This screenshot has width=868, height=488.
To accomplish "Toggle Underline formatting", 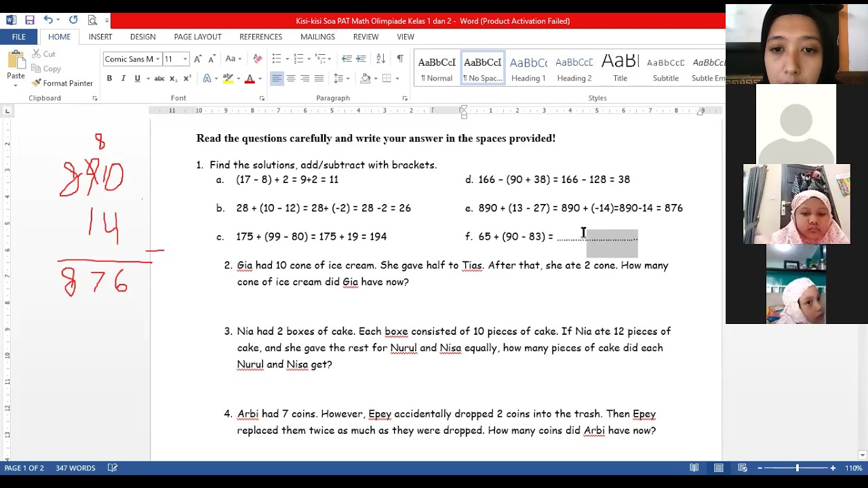I will [137, 79].
